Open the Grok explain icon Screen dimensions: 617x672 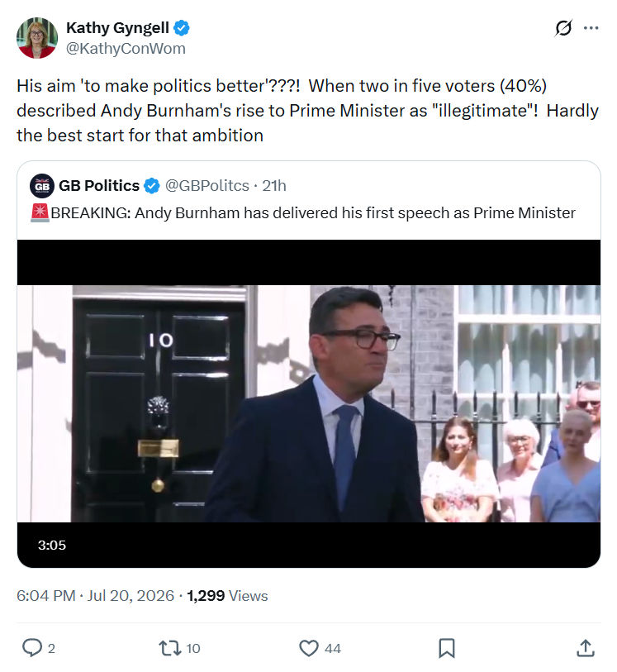pyautogui.click(x=563, y=28)
